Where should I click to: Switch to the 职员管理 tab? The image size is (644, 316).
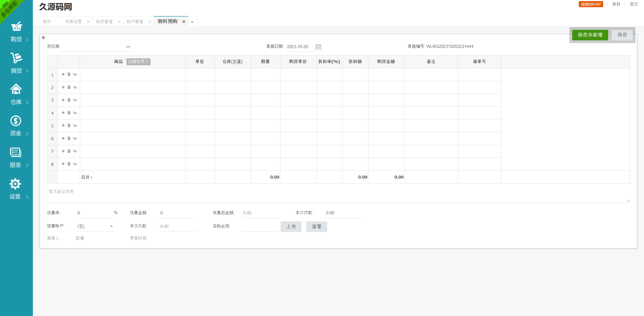104,22
